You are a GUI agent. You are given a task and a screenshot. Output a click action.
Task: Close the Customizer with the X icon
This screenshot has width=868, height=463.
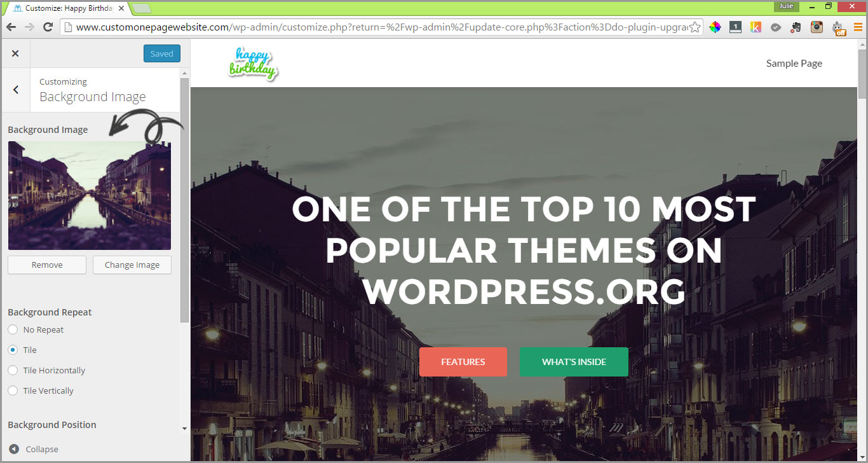15,53
